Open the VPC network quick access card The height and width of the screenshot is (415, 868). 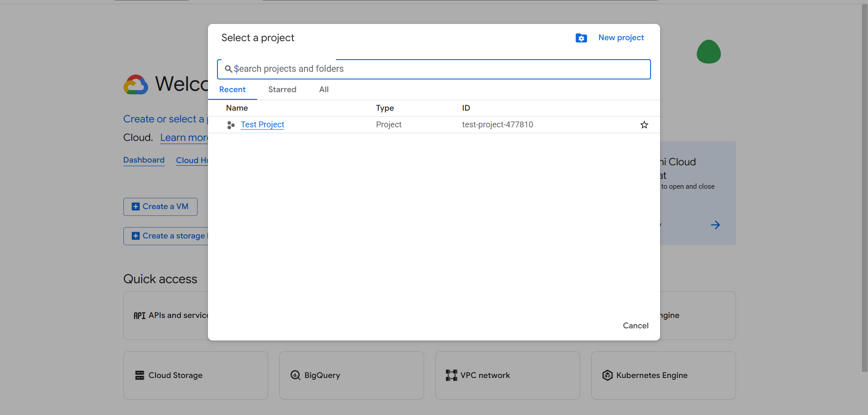508,376
